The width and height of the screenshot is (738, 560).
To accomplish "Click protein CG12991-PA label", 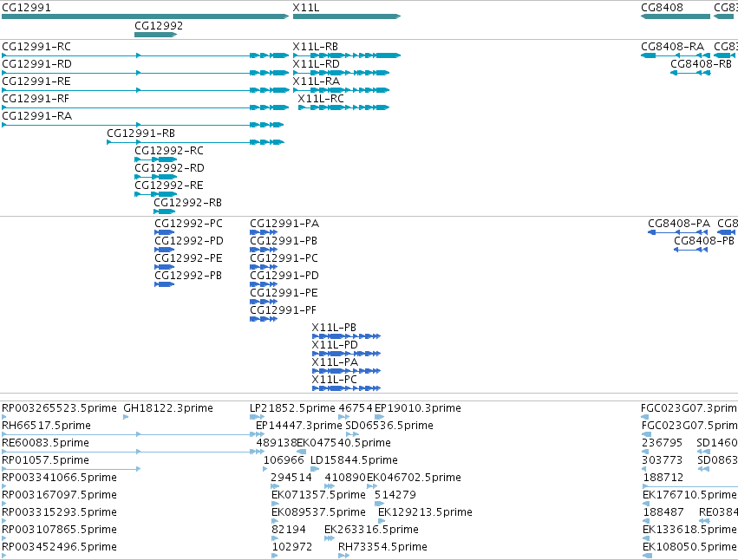I will pos(284,224).
